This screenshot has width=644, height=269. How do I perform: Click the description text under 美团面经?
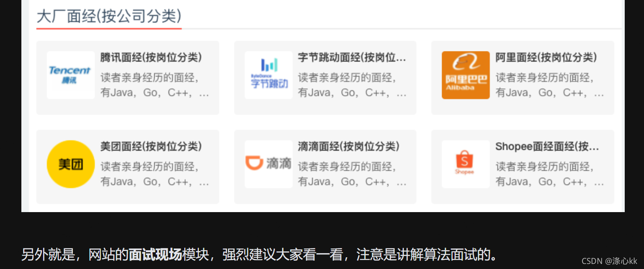point(155,174)
